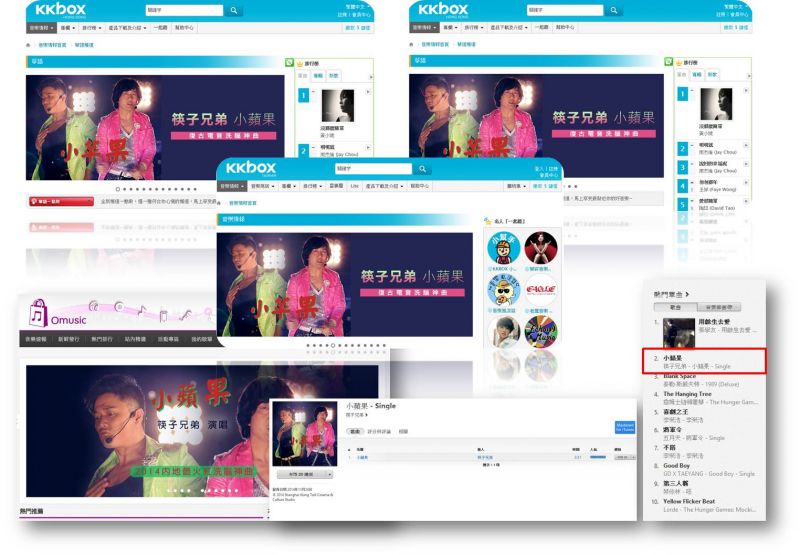Click home breadcrumb icon in top-right KKBOX window

(411, 44)
